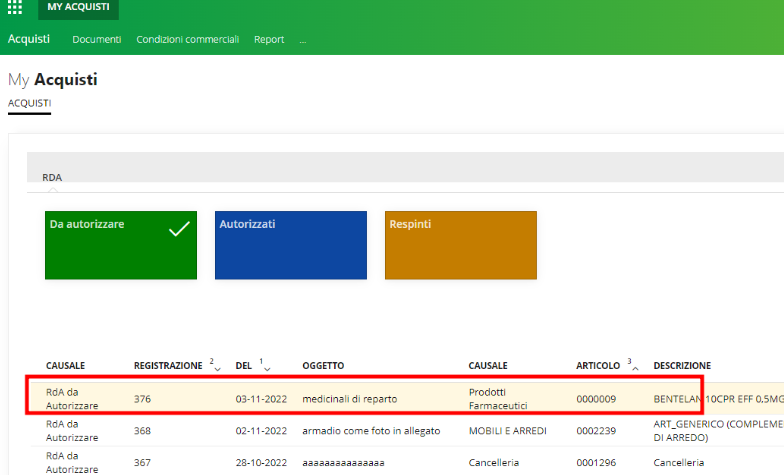Toggle sort arrow on Registrazione column
The width and height of the screenshot is (784, 475).
(217, 368)
